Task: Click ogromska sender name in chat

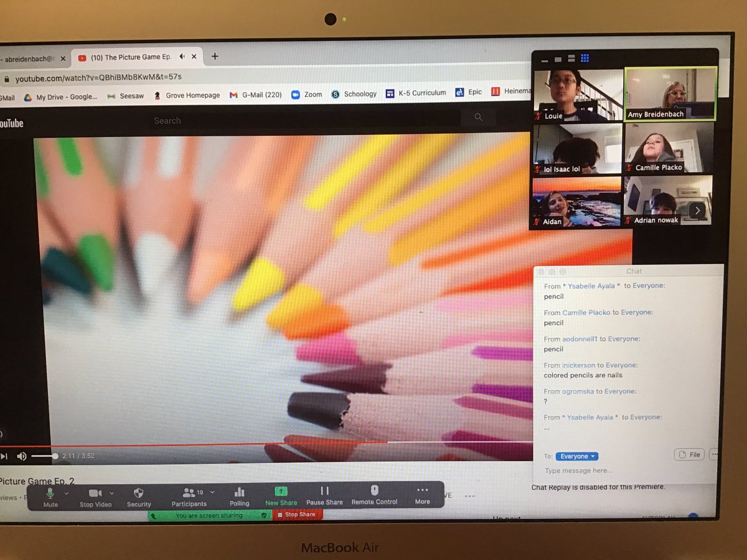Action: pyautogui.click(x=578, y=391)
